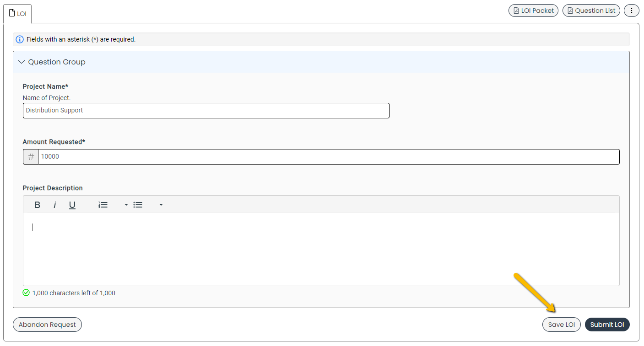The width and height of the screenshot is (644, 346).
Task: Select the Project Name input field
Action: (206, 111)
